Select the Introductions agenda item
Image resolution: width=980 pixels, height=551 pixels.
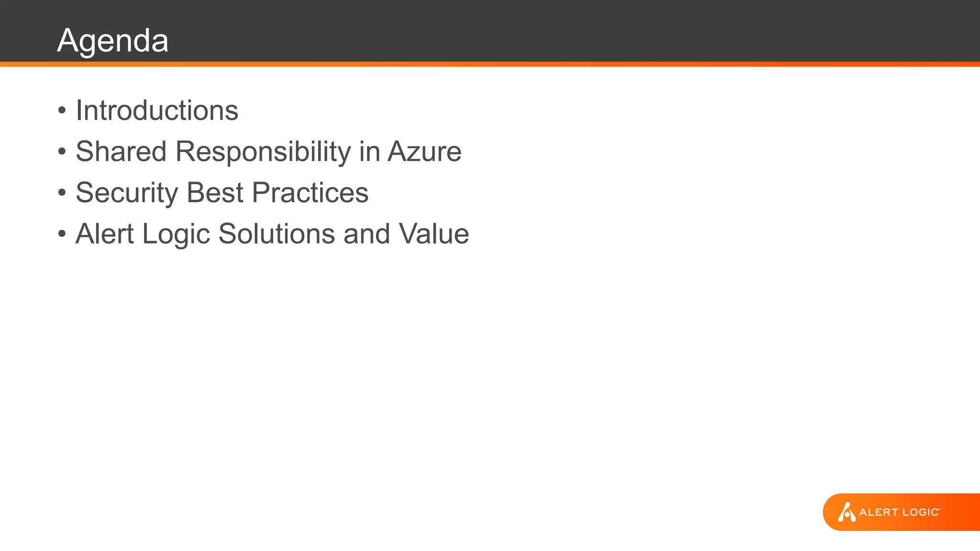click(x=157, y=110)
